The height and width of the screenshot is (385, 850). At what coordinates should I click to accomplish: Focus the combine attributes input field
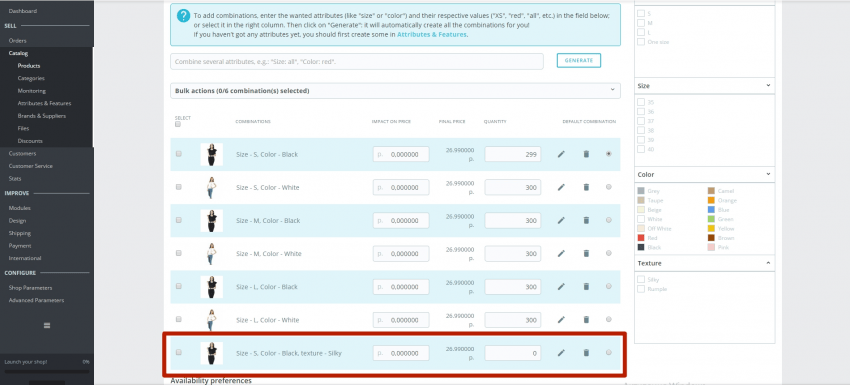click(x=357, y=61)
